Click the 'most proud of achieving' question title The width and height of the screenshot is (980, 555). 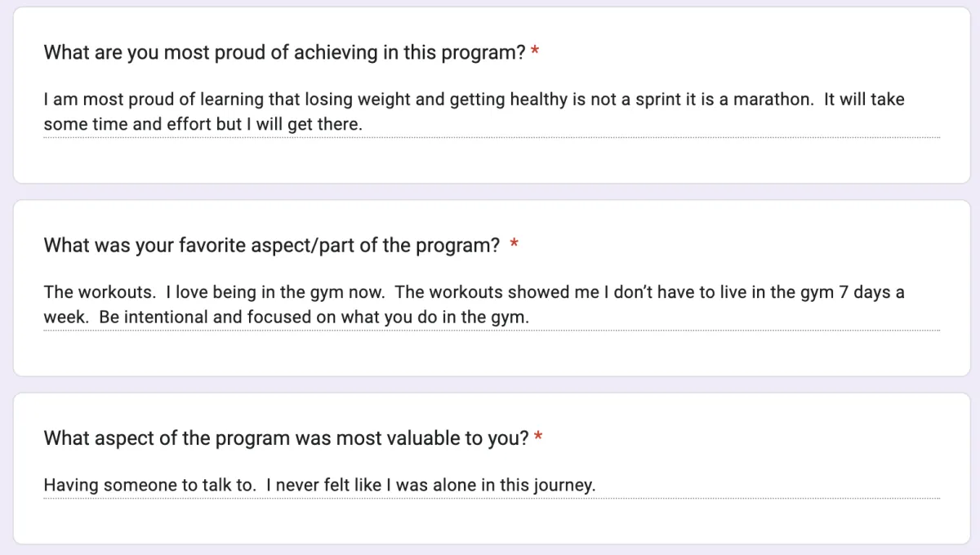coord(284,53)
